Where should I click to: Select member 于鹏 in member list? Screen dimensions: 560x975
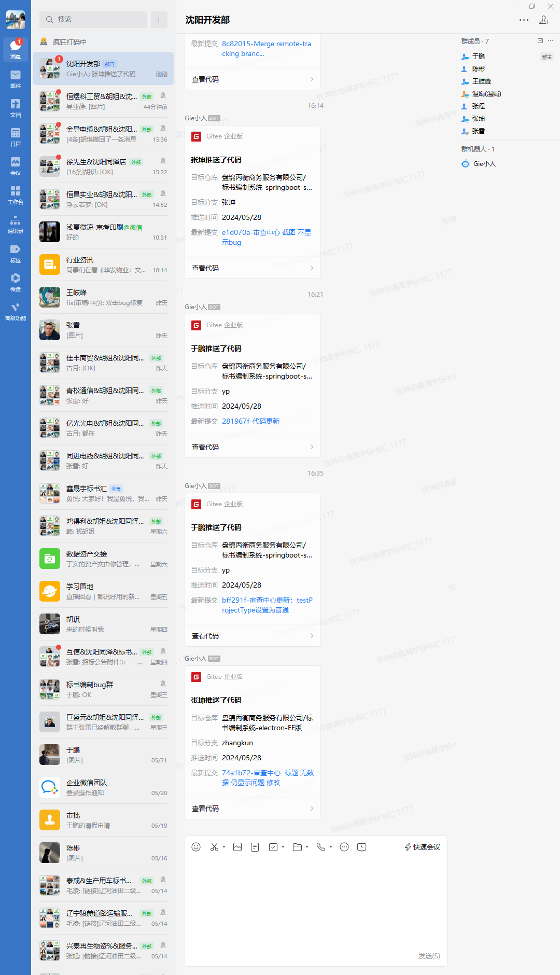pyautogui.click(x=479, y=57)
